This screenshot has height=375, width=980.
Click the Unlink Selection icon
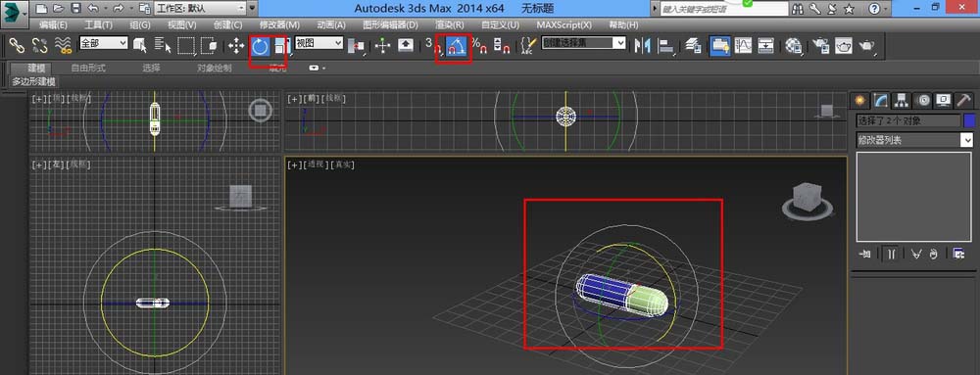coord(39,45)
